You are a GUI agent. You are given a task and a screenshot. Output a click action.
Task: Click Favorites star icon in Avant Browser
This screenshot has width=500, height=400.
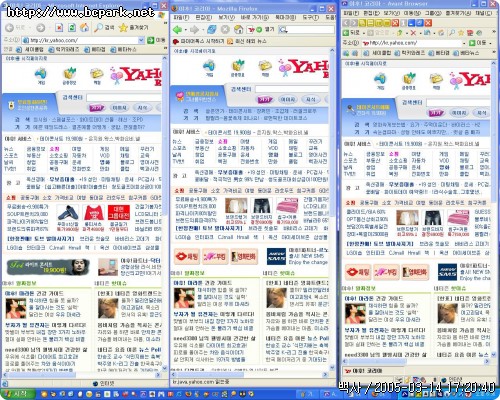coord(461,33)
